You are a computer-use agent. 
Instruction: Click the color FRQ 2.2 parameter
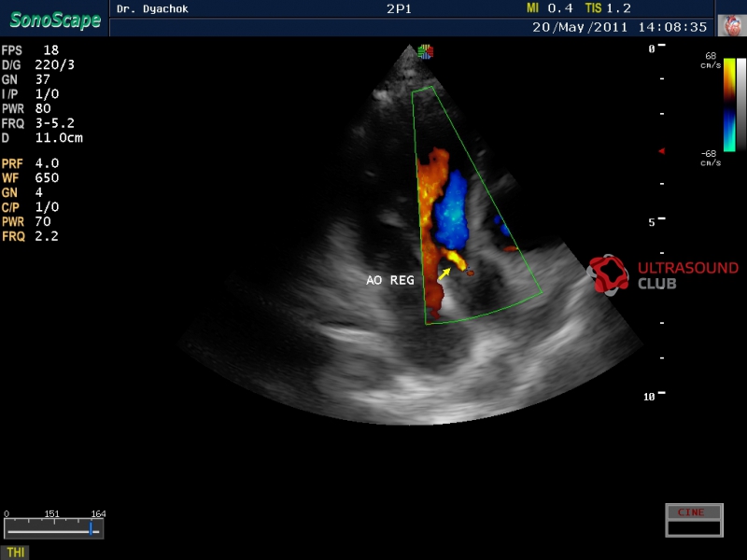click(30, 236)
